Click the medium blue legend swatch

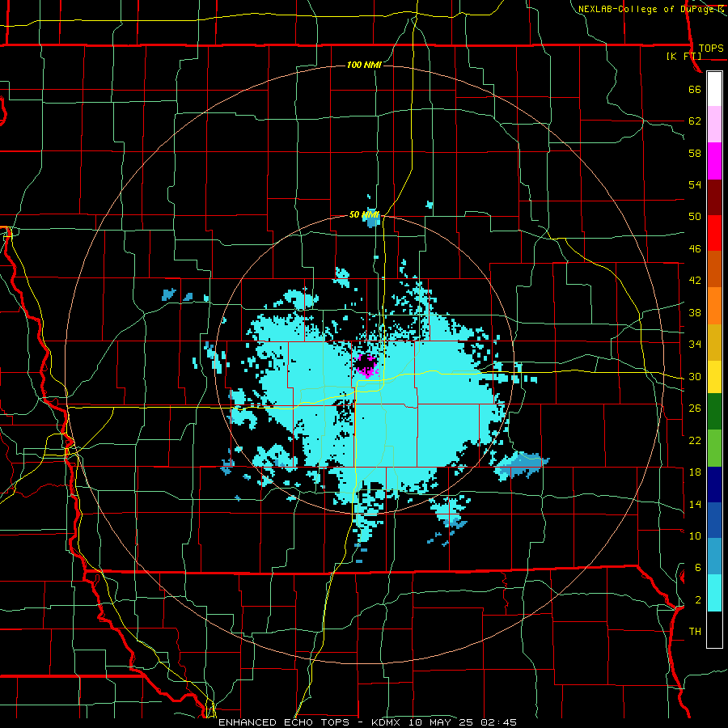[x=714, y=521]
